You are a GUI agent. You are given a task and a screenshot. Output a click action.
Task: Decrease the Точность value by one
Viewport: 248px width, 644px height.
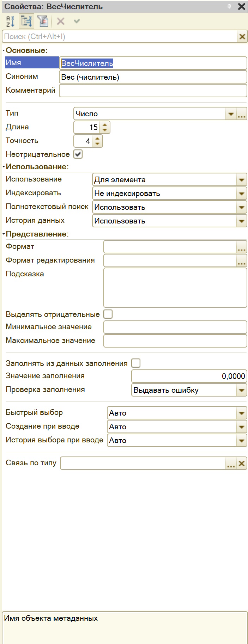97,144
